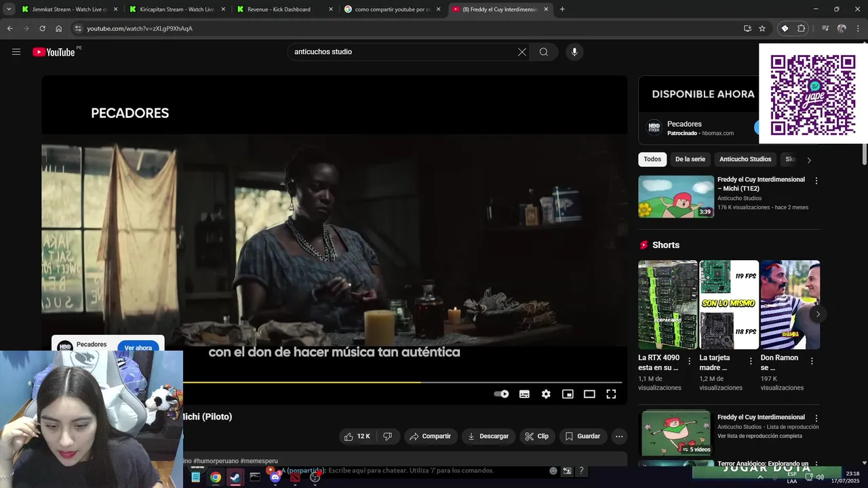The height and width of the screenshot is (488, 868).
Task: Open Chrome from the taskbar
Action: [215, 477]
